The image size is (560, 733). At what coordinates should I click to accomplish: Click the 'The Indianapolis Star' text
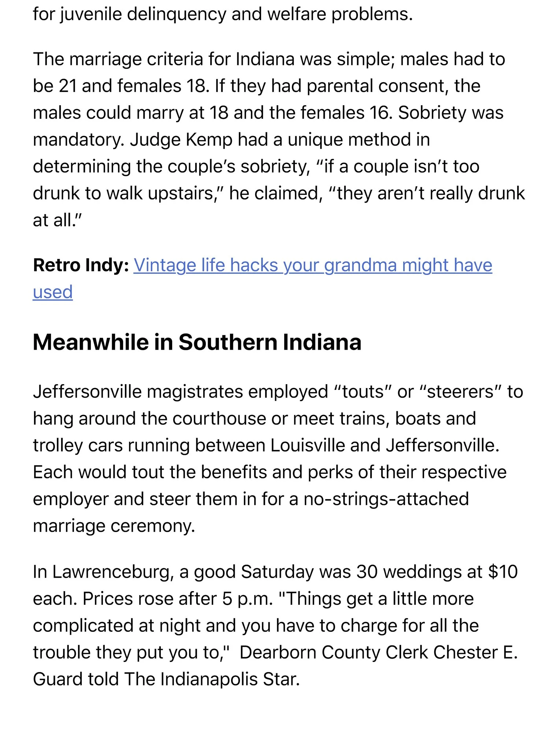click(x=212, y=679)
